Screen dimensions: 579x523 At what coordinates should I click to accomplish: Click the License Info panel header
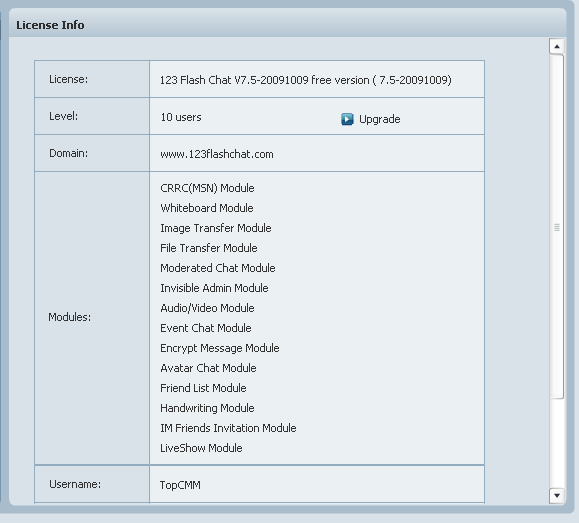point(287,25)
